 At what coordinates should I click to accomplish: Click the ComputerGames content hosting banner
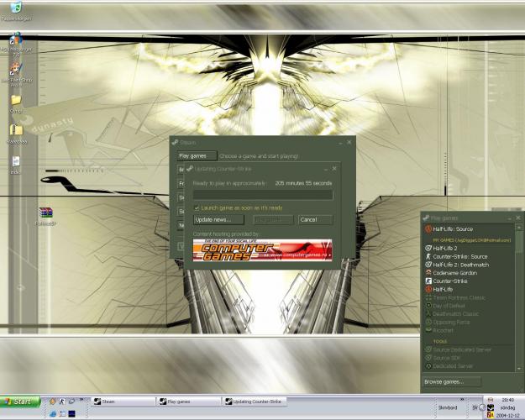262,250
